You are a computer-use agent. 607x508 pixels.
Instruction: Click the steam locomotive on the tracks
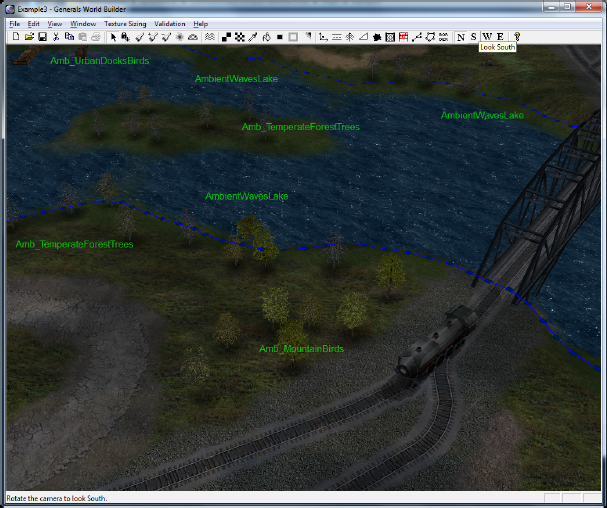click(436, 343)
